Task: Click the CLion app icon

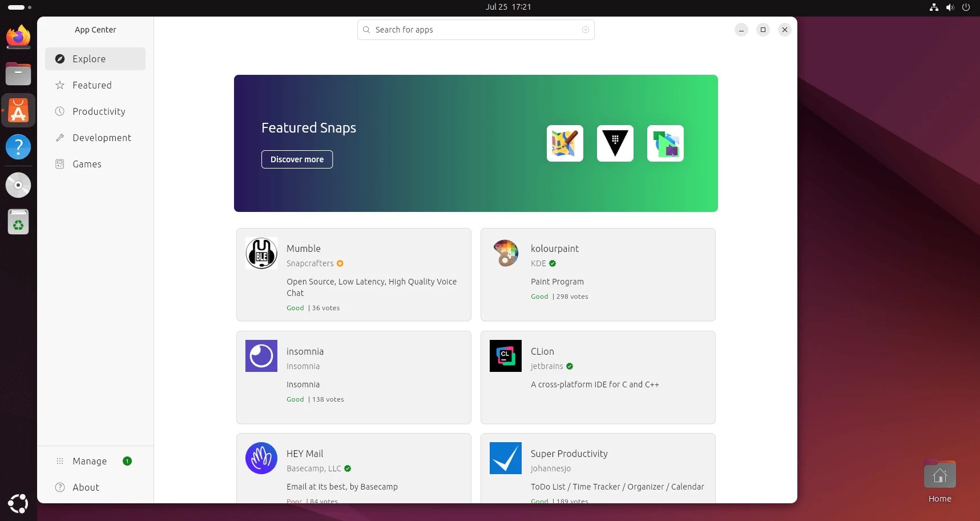Action: [506, 356]
